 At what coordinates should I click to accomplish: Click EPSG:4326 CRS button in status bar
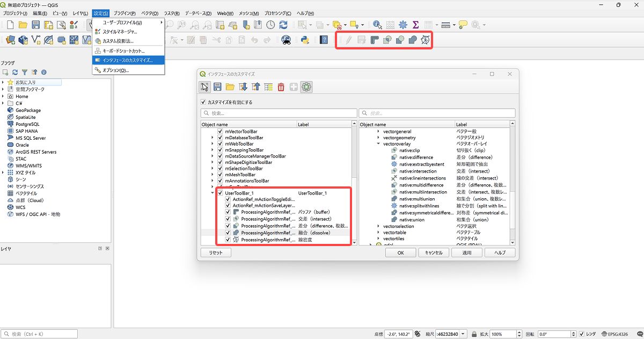(614, 334)
